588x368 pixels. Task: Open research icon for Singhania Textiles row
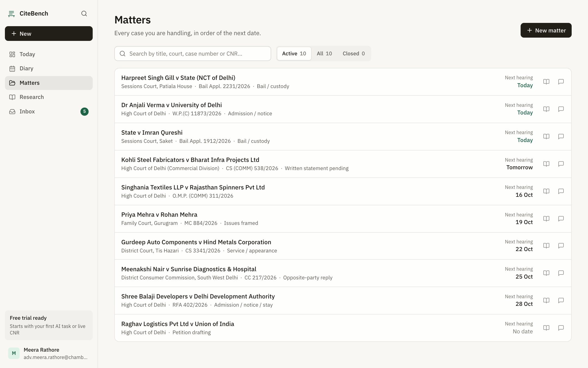pos(546,191)
